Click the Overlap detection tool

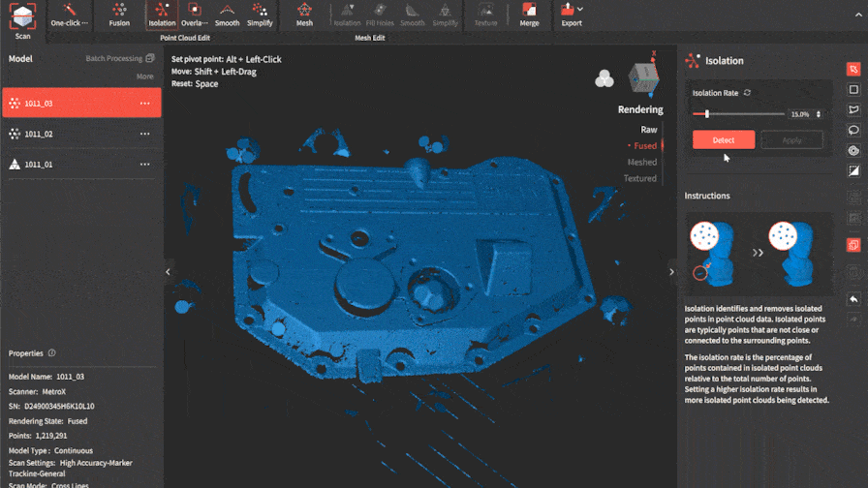[x=194, y=15]
